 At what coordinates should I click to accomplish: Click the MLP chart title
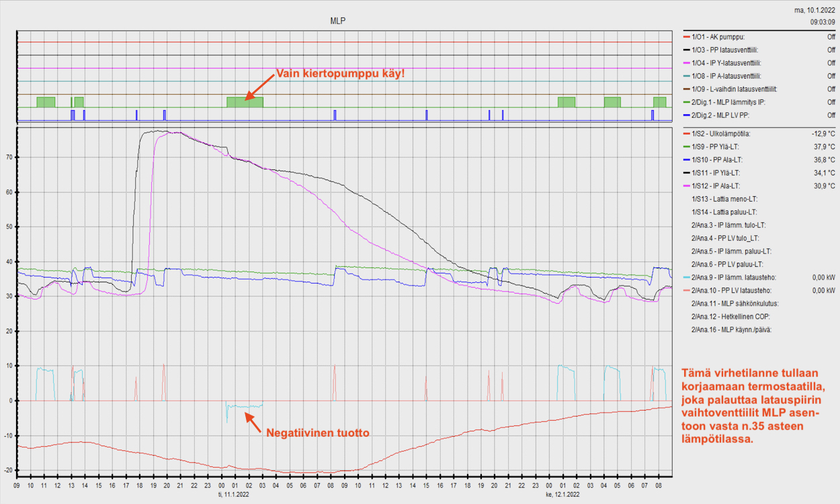click(x=338, y=22)
